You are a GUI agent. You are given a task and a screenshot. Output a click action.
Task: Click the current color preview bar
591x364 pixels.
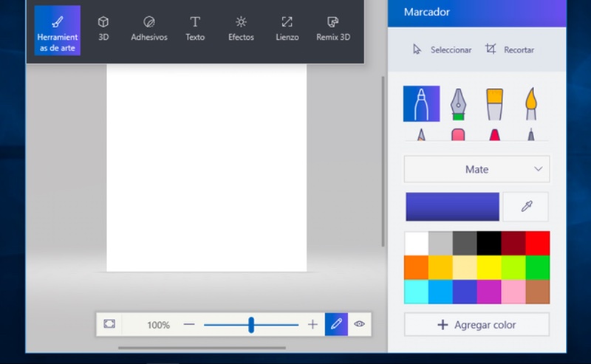click(452, 207)
